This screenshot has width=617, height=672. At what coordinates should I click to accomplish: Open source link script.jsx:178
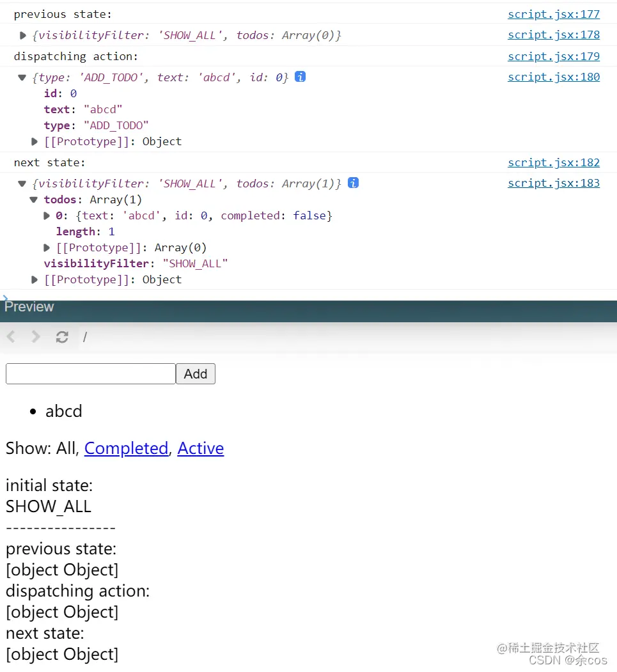point(554,35)
